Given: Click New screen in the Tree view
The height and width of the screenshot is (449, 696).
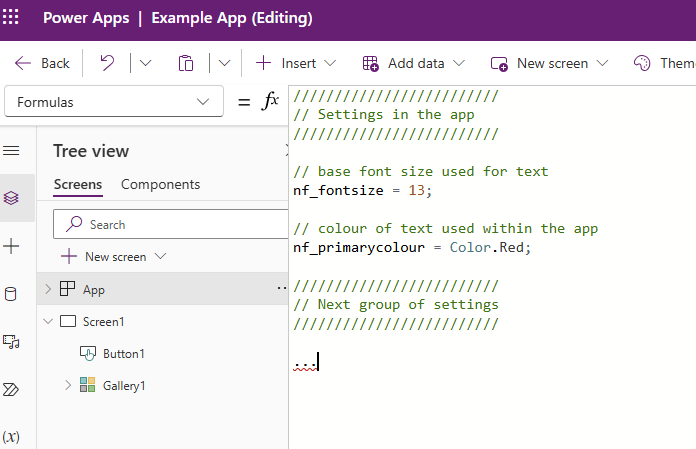Looking at the screenshot, I should (115, 257).
